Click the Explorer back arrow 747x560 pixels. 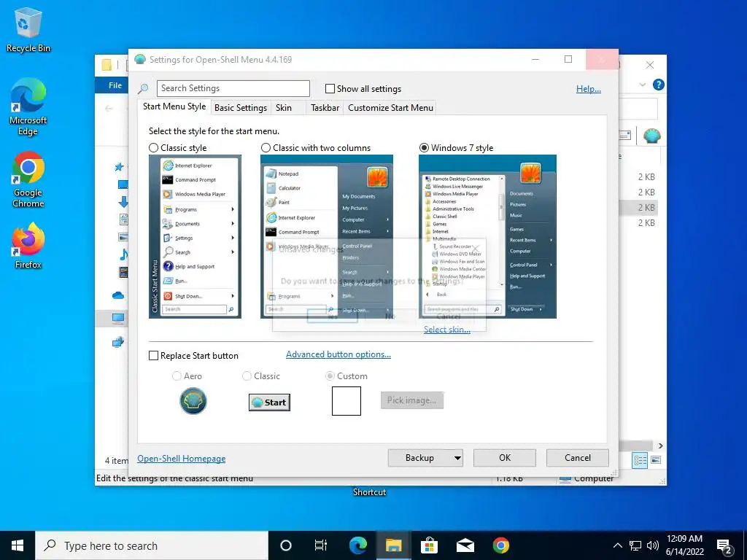coord(109,109)
